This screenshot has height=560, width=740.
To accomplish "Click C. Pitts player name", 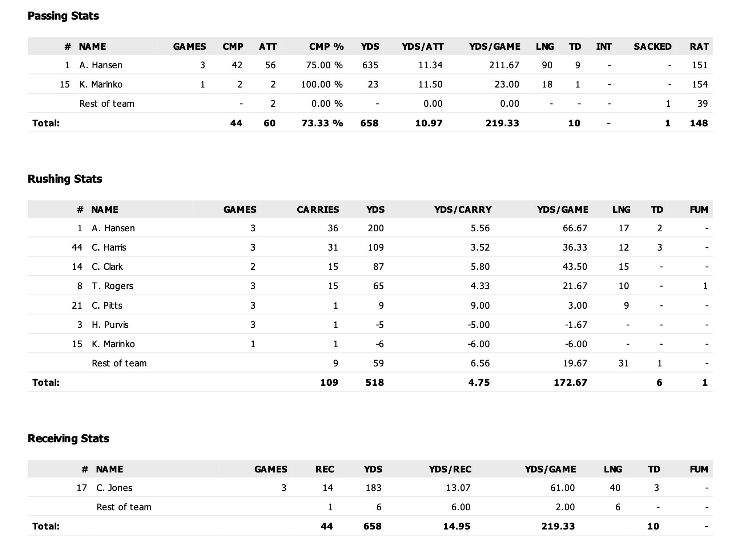I will click(x=107, y=305).
